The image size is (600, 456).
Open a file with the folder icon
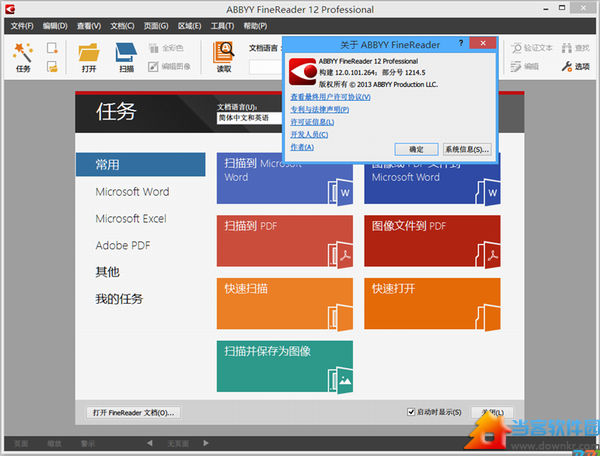point(89,57)
